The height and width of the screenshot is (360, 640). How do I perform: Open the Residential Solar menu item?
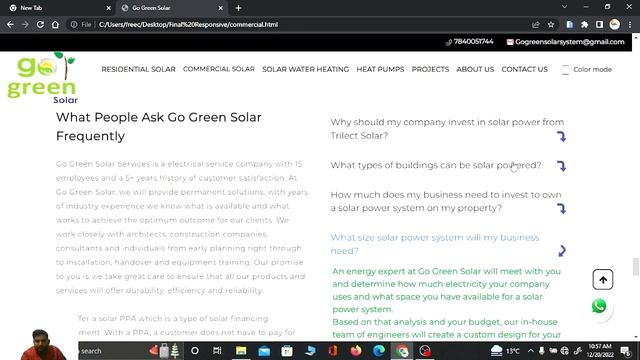click(138, 69)
